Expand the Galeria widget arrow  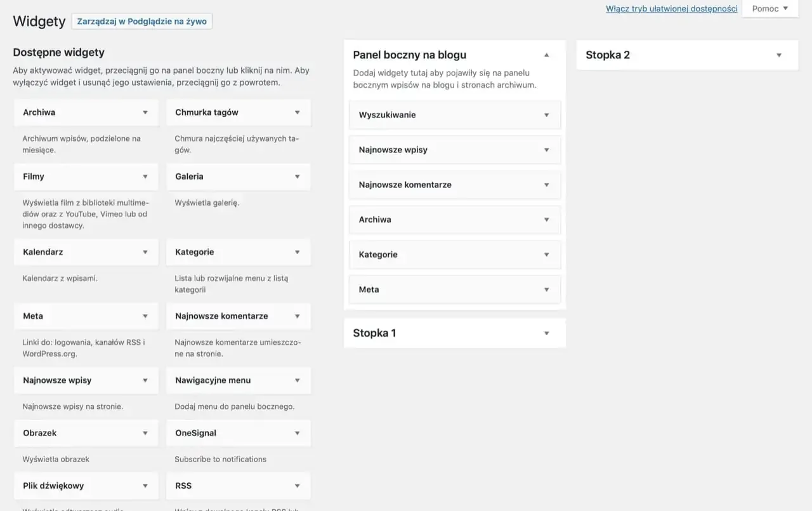point(298,176)
